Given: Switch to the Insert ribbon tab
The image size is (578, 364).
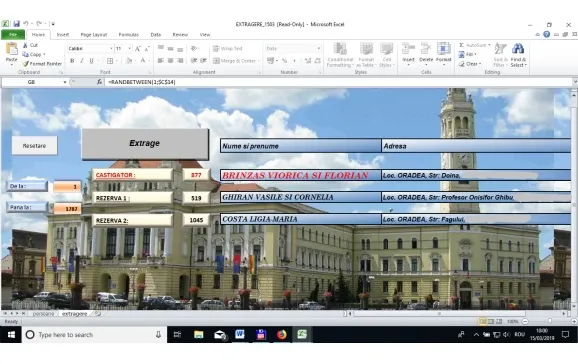Looking at the screenshot, I should (x=63, y=34).
